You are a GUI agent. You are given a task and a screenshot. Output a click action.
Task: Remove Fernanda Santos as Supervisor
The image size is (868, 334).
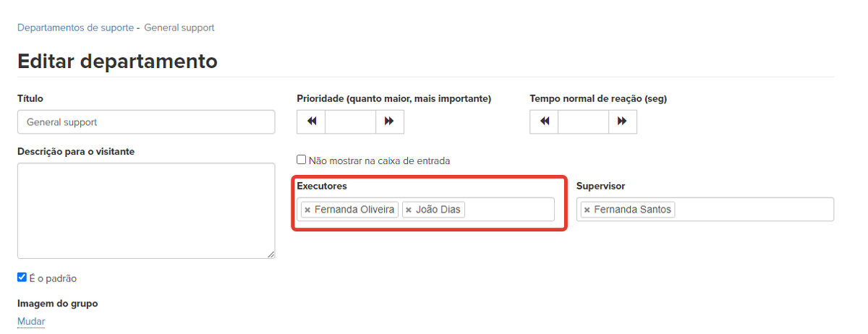pyautogui.click(x=587, y=210)
